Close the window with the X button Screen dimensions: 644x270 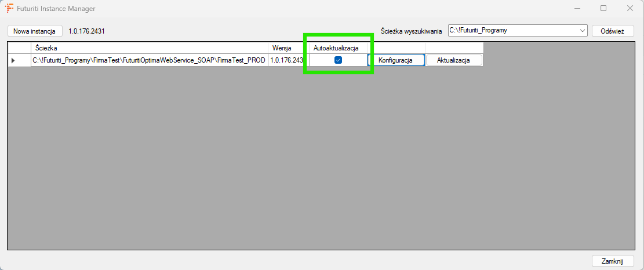click(x=630, y=9)
